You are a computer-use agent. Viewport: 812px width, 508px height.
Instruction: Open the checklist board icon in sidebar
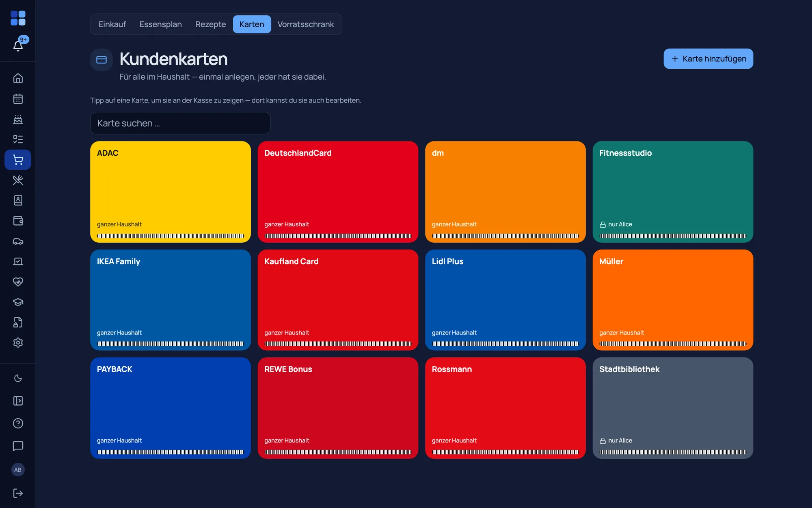[x=18, y=261]
